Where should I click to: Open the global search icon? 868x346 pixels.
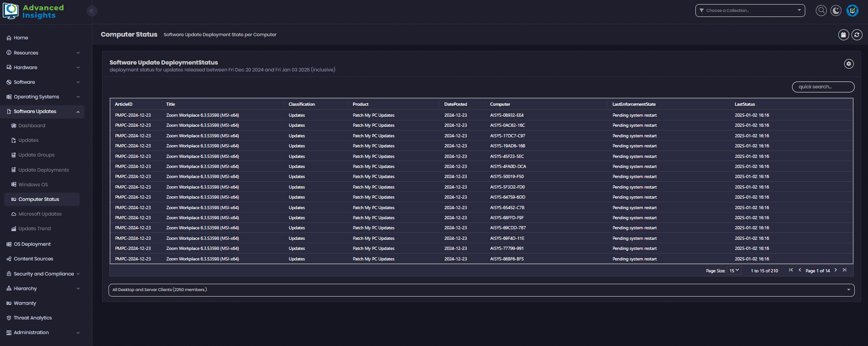click(x=821, y=11)
